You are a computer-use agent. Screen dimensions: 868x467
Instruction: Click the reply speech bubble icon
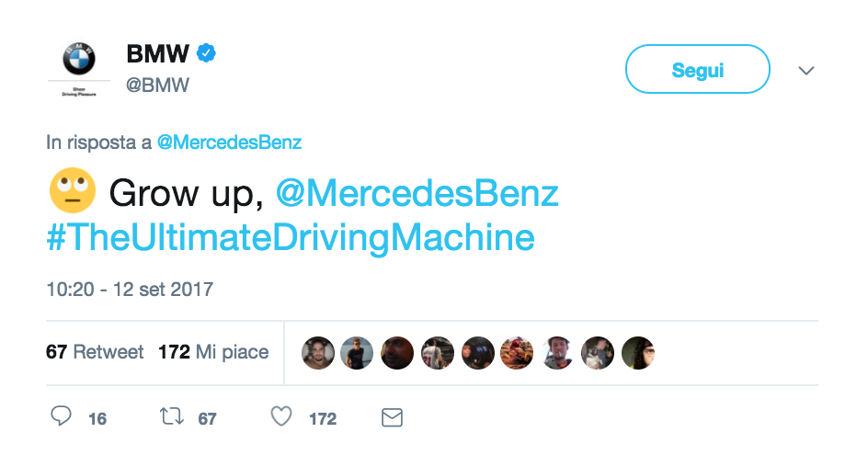click(62, 417)
